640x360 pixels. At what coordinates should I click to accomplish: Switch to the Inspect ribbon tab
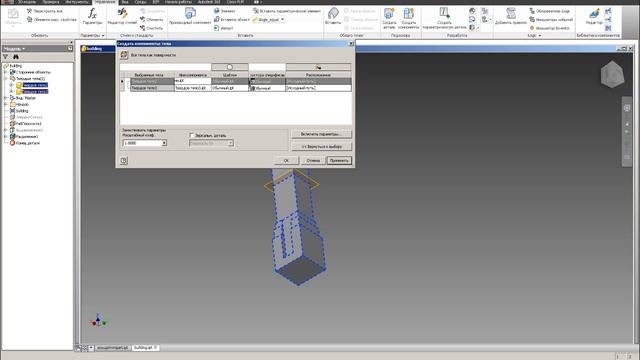[51, 2]
